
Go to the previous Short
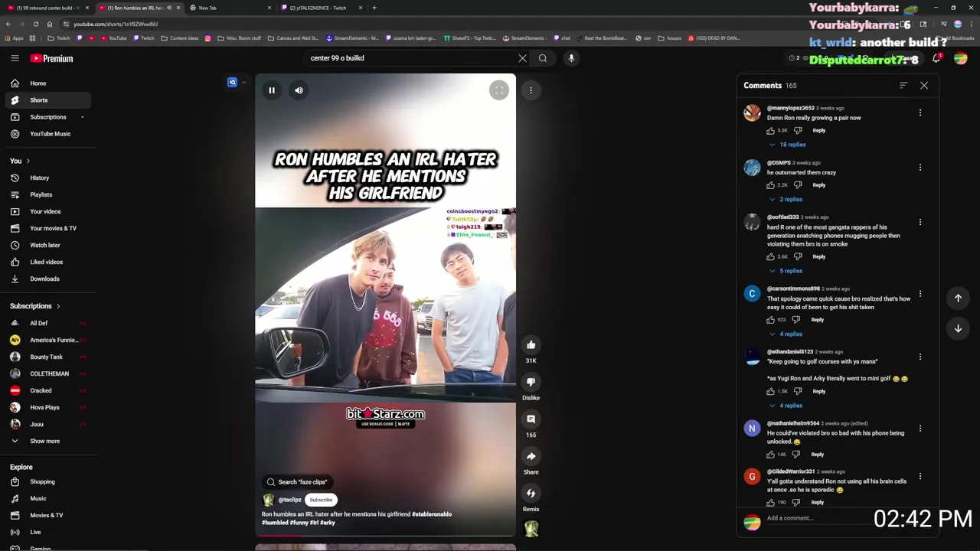tap(958, 298)
